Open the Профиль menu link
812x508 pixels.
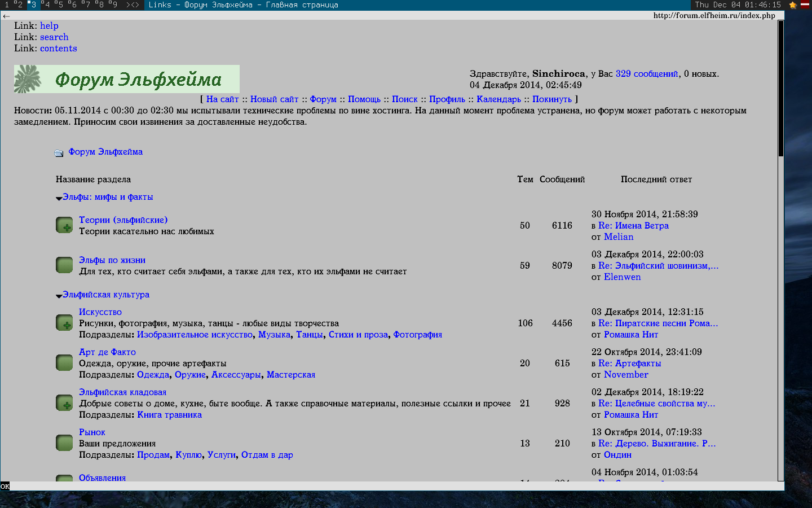tap(447, 99)
